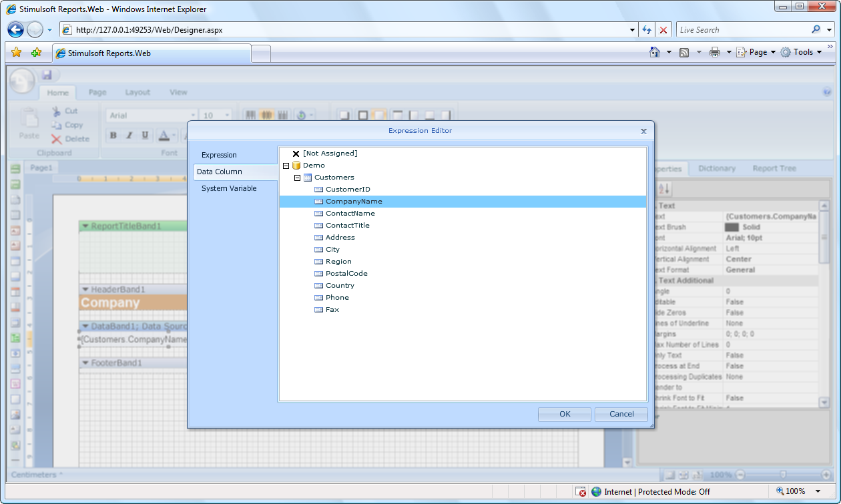Click the Demo database icon in tree
The width and height of the screenshot is (841, 504).
[296, 166]
